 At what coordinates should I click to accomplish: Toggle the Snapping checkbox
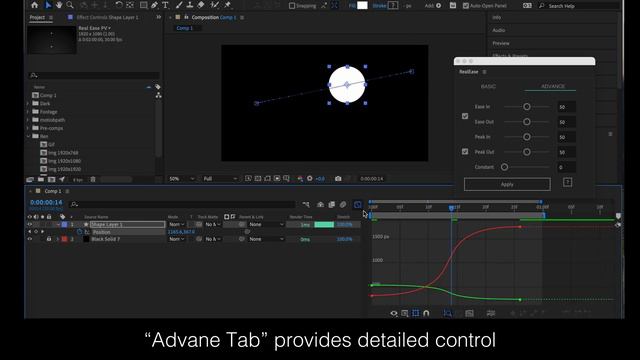pyautogui.click(x=292, y=6)
